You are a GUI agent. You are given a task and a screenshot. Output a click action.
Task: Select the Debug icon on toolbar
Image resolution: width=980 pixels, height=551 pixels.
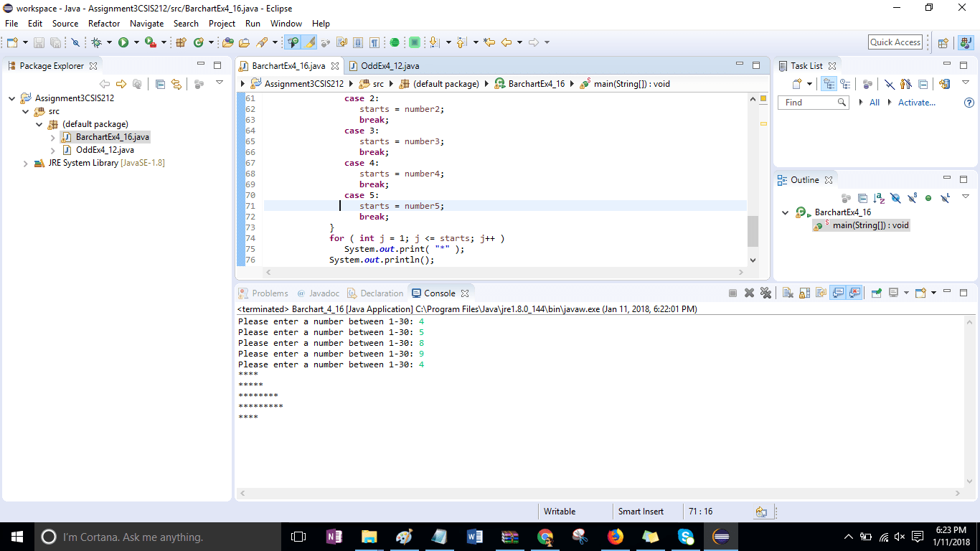[95, 42]
